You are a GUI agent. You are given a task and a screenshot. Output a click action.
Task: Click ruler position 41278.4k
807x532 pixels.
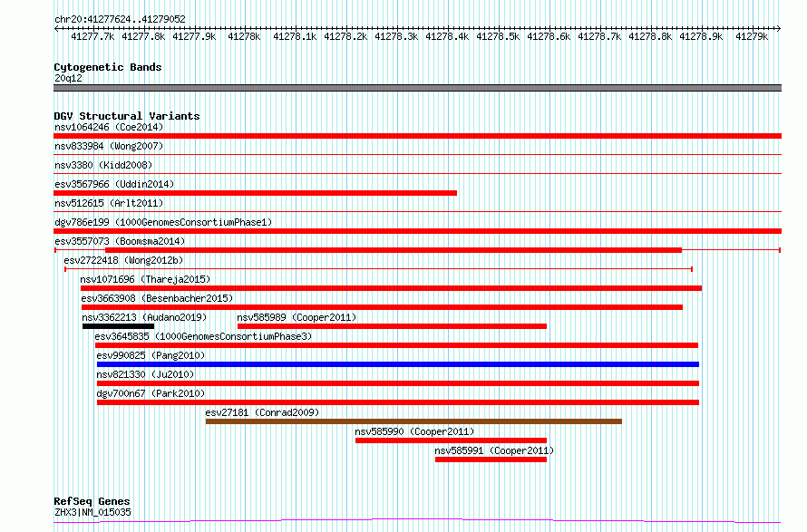click(447, 36)
